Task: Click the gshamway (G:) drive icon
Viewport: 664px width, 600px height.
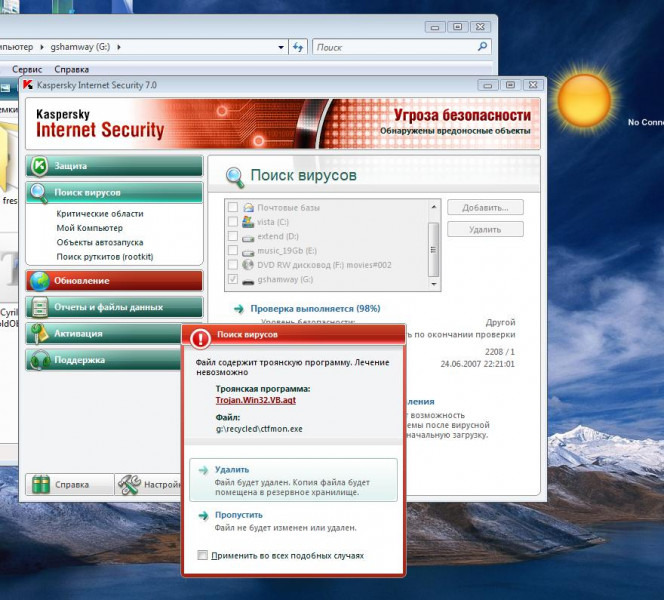Action: click(248, 281)
